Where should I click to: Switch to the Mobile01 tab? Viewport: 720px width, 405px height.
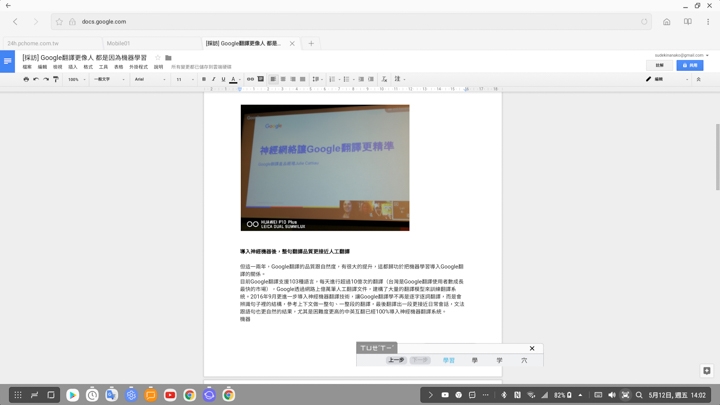152,43
